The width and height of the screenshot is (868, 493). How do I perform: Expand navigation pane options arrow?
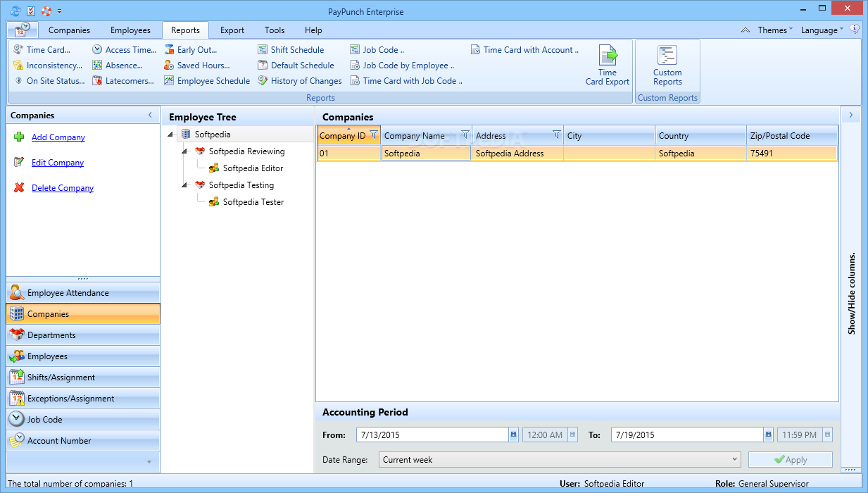click(x=149, y=462)
